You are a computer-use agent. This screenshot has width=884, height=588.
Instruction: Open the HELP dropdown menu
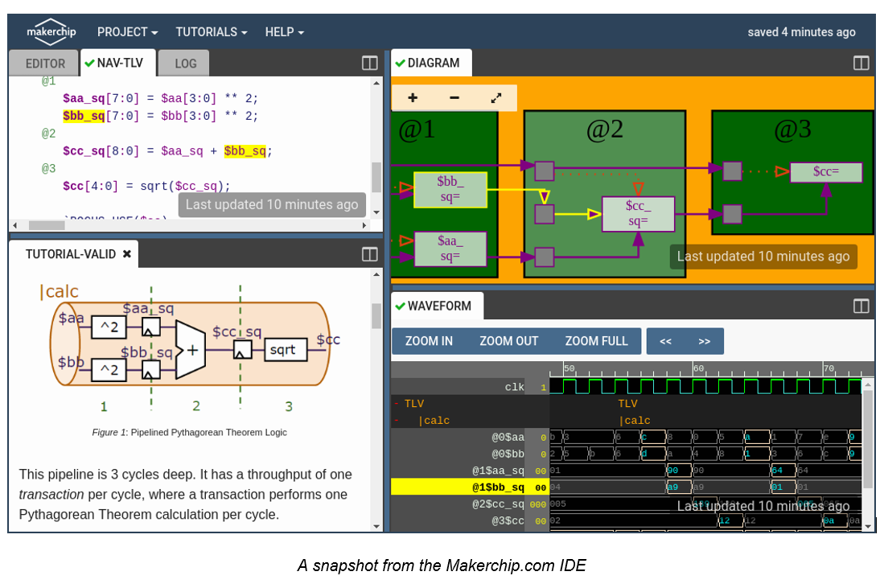[284, 32]
